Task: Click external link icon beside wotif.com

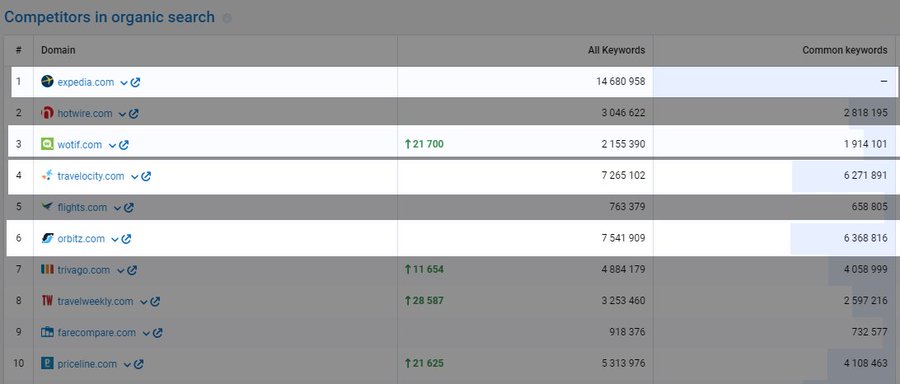Action: [x=124, y=145]
